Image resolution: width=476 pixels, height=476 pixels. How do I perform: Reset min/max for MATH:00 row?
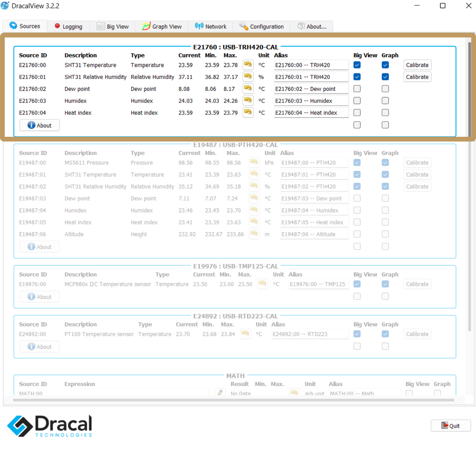click(x=294, y=392)
